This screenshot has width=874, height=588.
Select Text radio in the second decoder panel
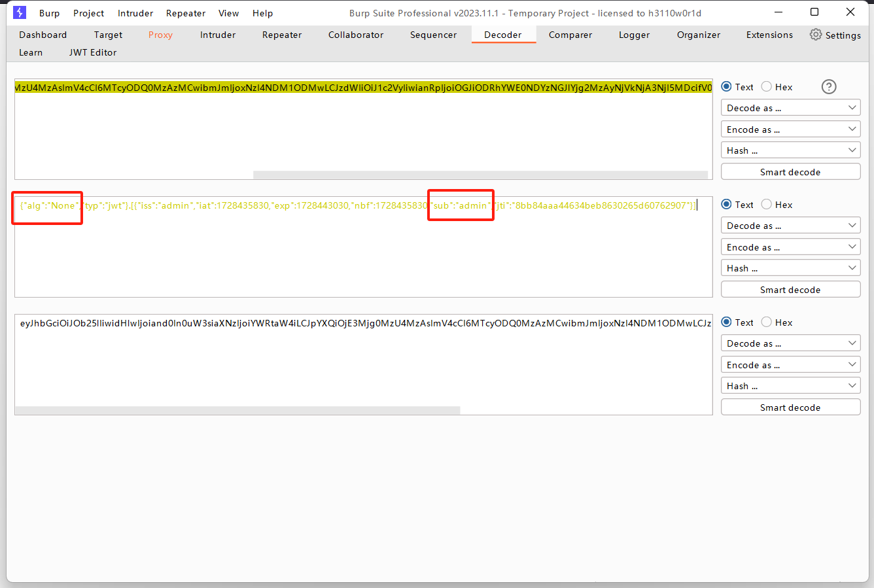(x=726, y=205)
